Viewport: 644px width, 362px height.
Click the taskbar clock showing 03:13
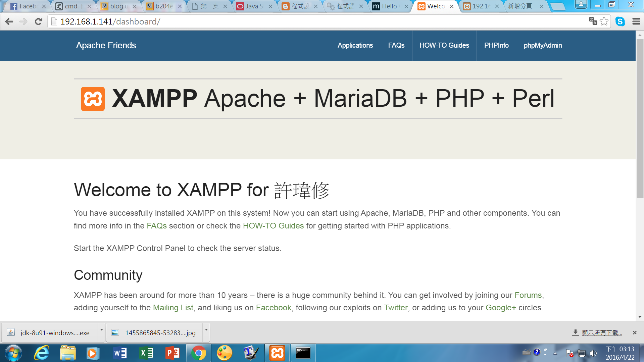point(620,353)
